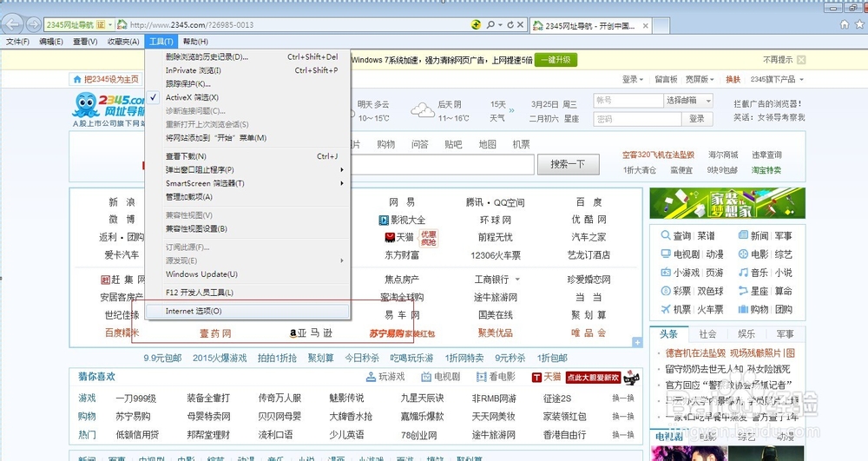Click 机票 airplane icon in right panel
This screenshot has height=461, width=868.
click(666, 309)
